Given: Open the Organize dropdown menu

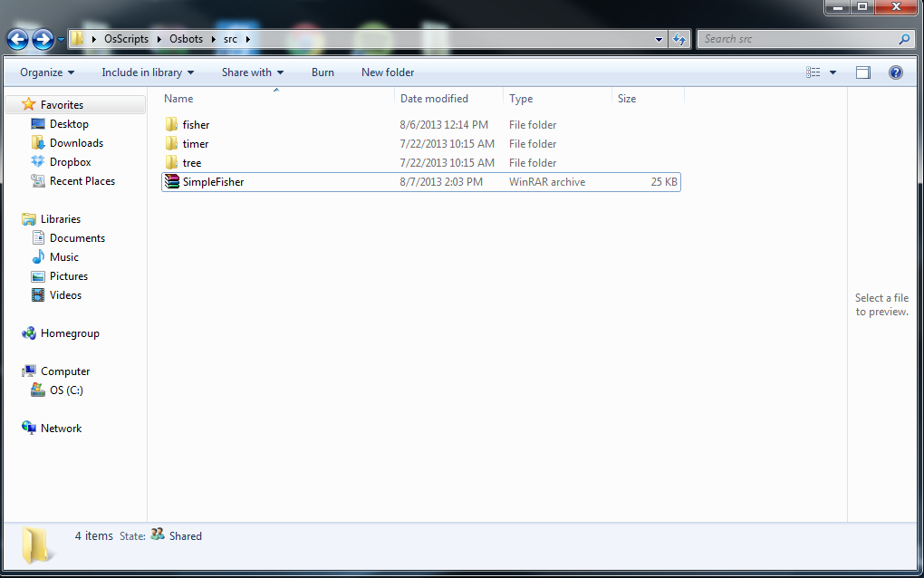Looking at the screenshot, I should tap(42, 72).
